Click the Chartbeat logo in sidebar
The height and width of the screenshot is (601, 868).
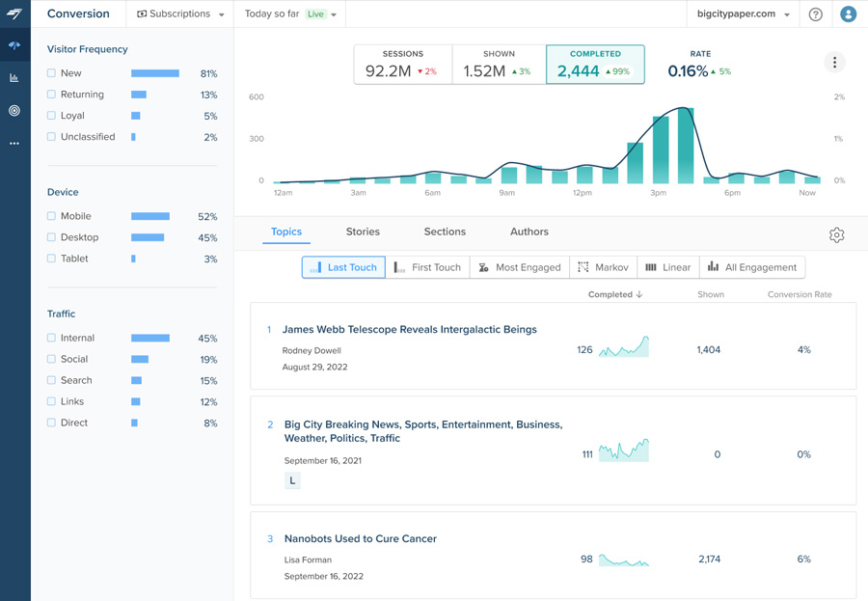(x=14, y=14)
